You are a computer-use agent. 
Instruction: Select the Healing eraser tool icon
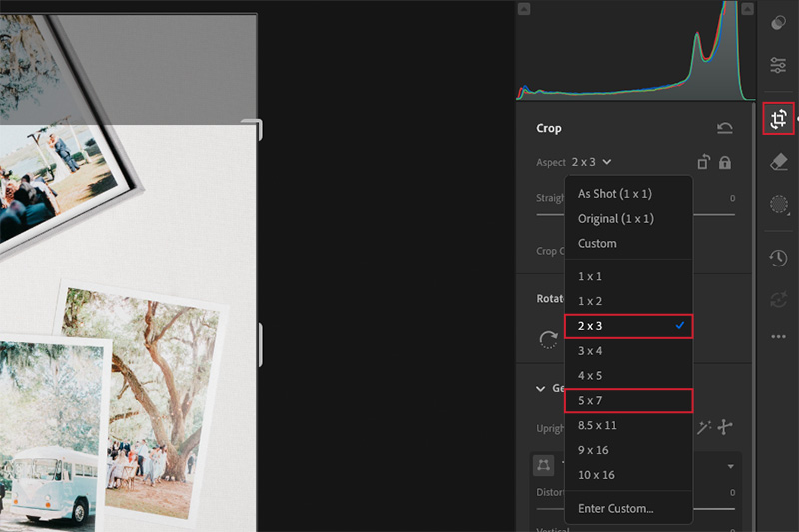(x=779, y=162)
